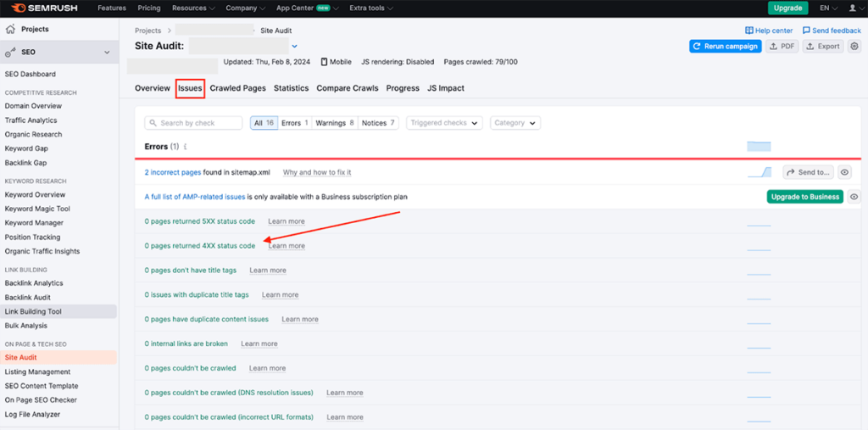Filter by Warnings 8
Viewport: 868px width, 430px height.
(x=335, y=123)
